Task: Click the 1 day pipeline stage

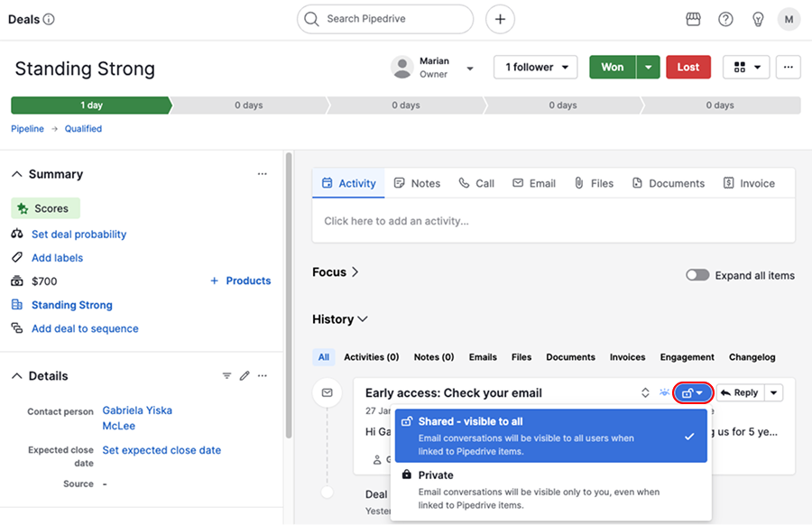Action: click(90, 106)
